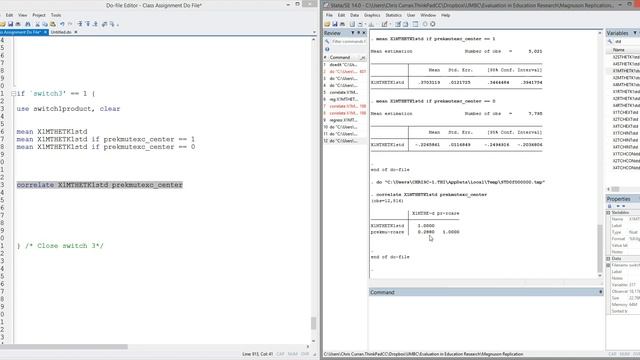Screen dimensions: 640x360
Task: Click the Variables filter search field
Action: pos(626,42)
